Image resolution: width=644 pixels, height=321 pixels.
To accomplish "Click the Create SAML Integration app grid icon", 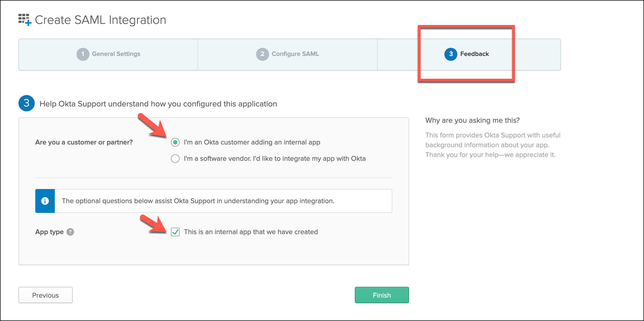I will pyautogui.click(x=25, y=20).
